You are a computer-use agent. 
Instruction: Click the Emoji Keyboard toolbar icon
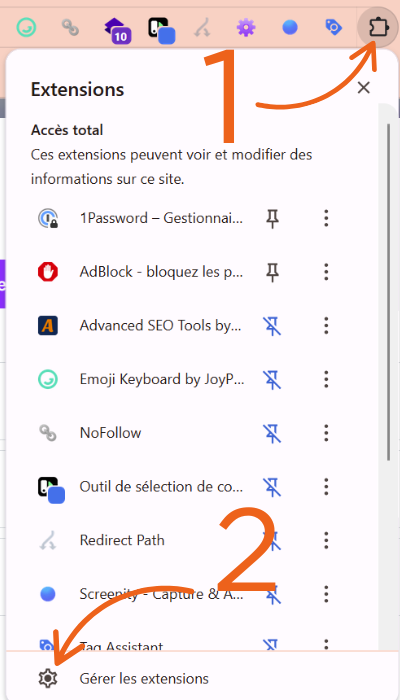click(26, 28)
